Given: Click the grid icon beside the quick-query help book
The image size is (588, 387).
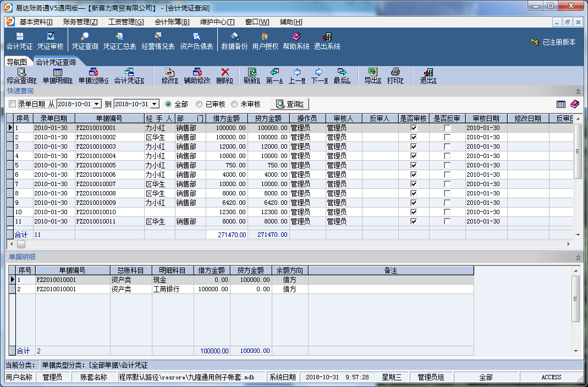Looking at the screenshot, I should click(561, 105).
